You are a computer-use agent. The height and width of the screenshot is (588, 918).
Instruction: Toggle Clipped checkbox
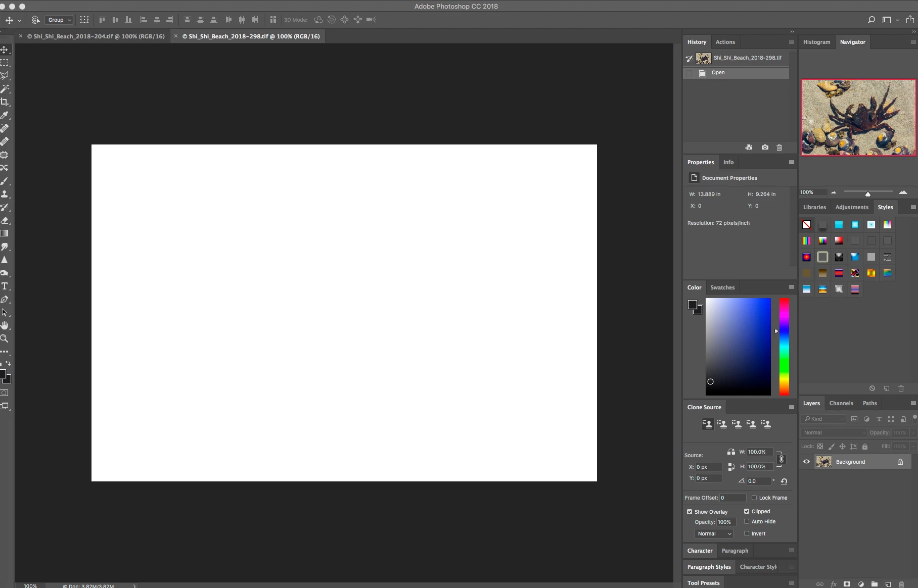tap(746, 511)
